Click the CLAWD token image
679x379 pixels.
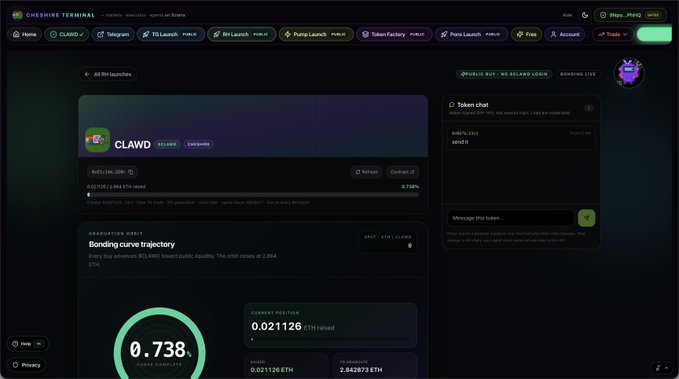[x=97, y=140]
